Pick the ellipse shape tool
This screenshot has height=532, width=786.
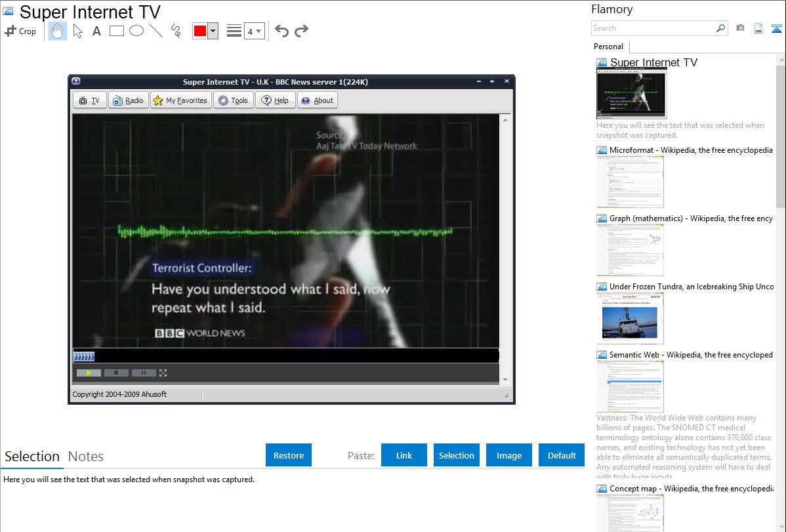pyautogui.click(x=136, y=31)
